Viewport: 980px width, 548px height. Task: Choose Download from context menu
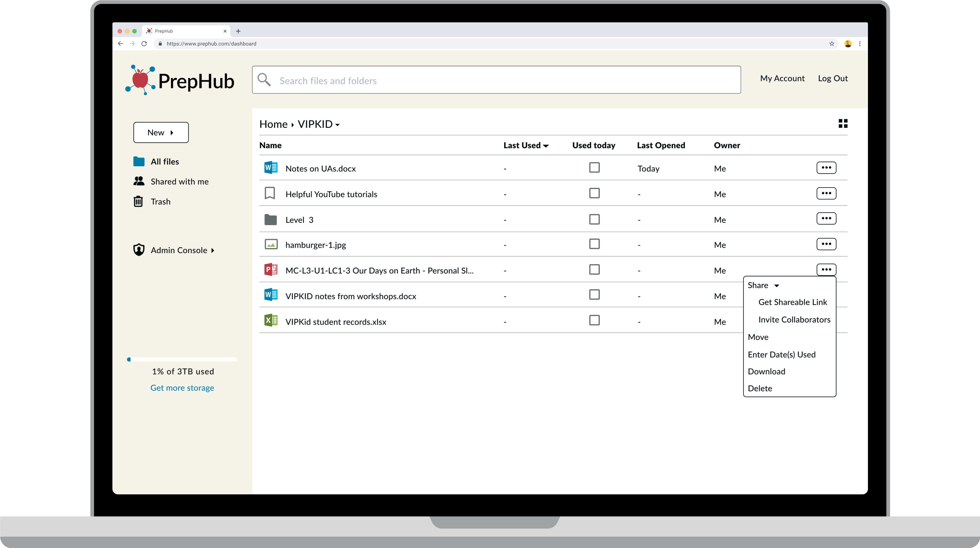(766, 372)
